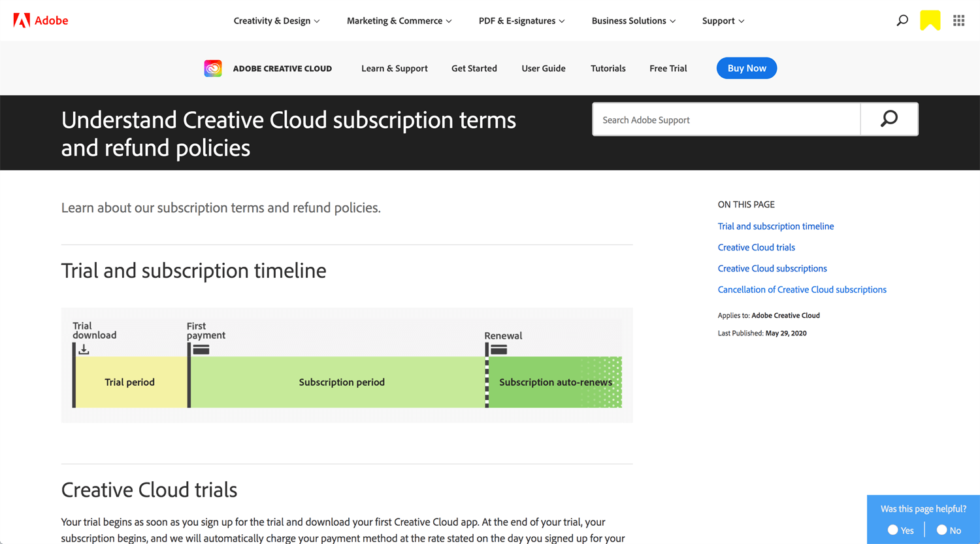The width and height of the screenshot is (980, 544).
Task: Click the Understand Creative Cloud subscription terms heading
Action: [x=289, y=133]
